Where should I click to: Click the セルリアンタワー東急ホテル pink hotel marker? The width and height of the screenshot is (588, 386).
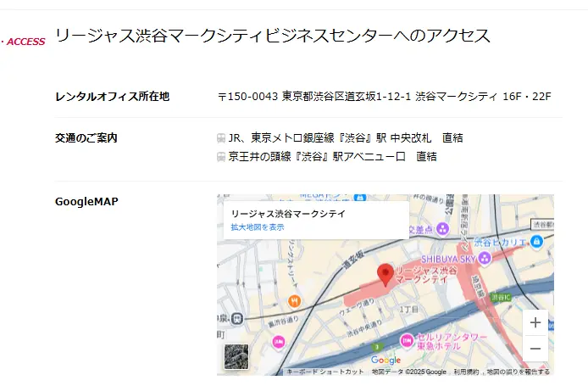[x=407, y=340]
